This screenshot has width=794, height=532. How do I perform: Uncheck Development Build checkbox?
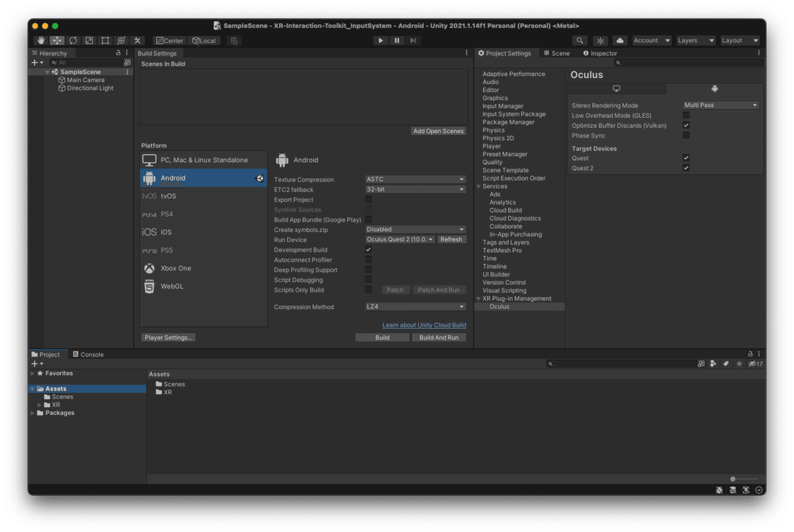tap(369, 249)
